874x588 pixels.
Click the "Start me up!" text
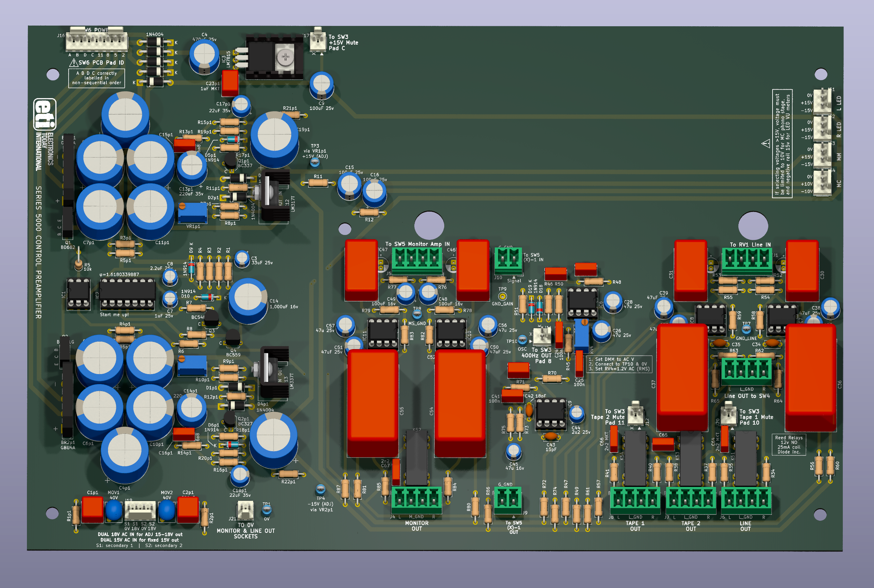(114, 315)
